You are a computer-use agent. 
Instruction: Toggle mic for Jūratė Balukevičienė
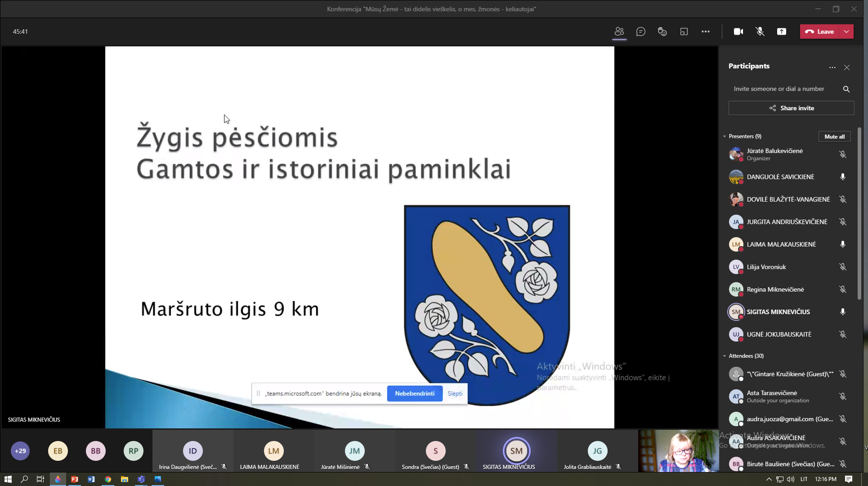click(843, 154)
